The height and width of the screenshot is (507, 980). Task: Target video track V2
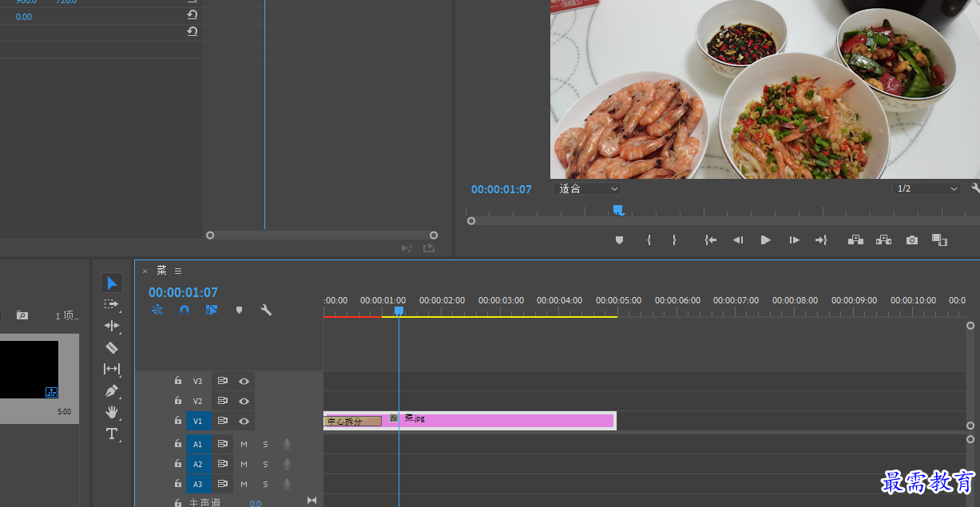(x=198, y=401)
